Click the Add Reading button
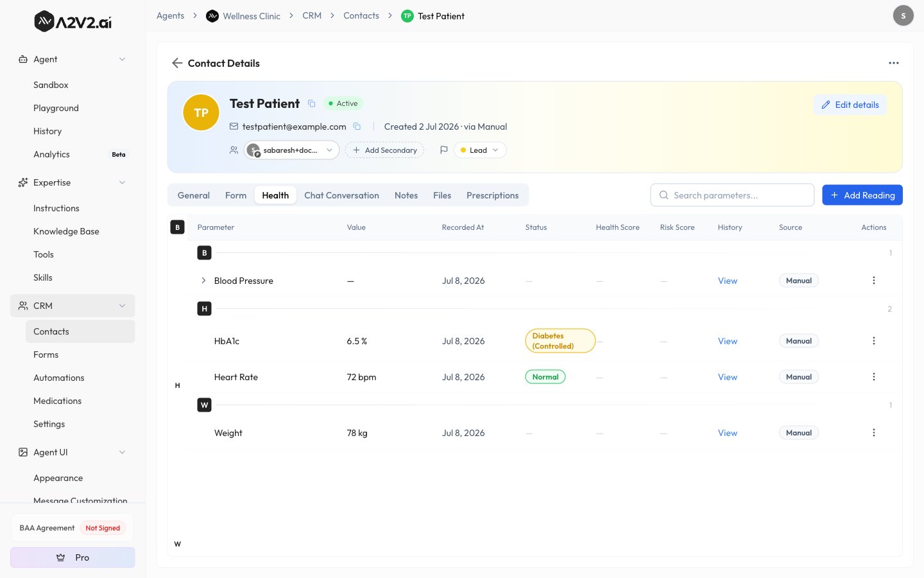The width and height of the screenshot is (924, 578). coord(862,195)
